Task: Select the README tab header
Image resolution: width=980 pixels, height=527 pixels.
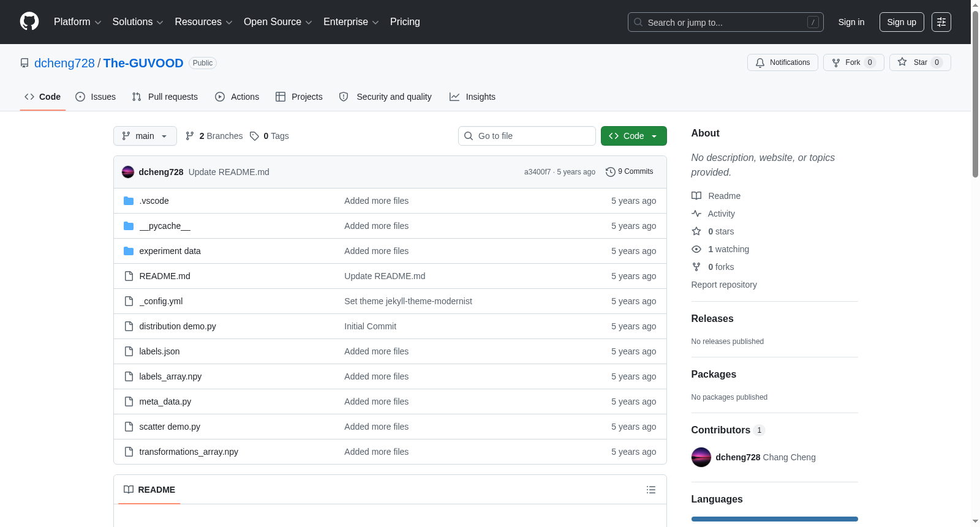Action: pos(149,490)
